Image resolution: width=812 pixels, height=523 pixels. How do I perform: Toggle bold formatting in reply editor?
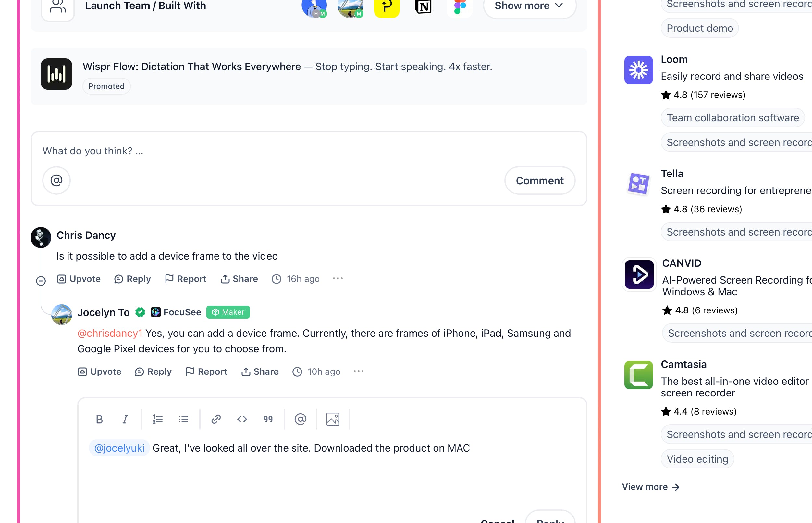[99, 420]
